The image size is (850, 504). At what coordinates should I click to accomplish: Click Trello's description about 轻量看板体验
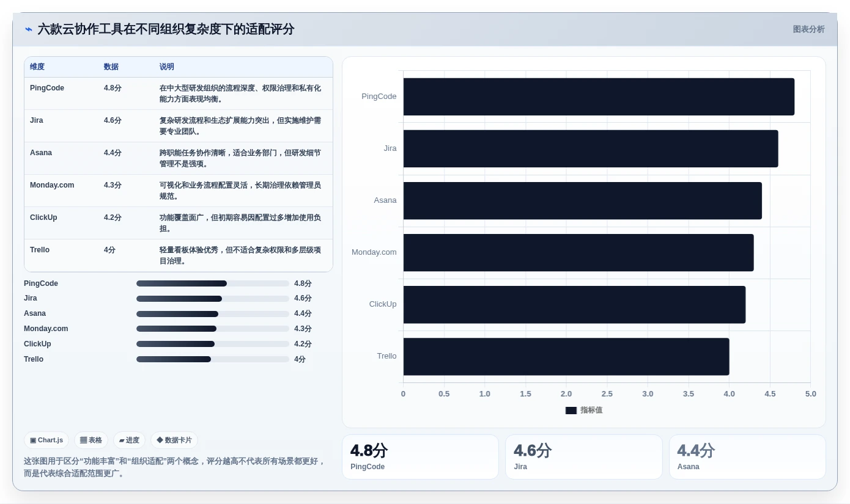[x=240, y=255]
